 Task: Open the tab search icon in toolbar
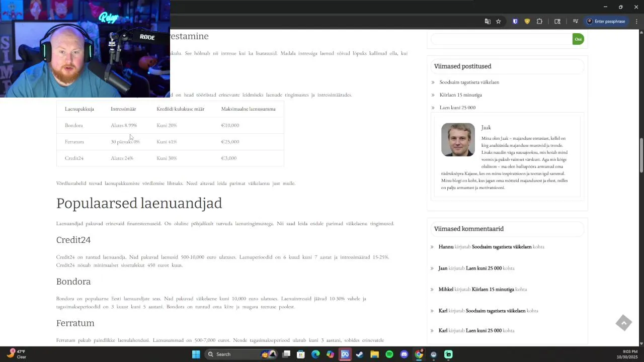pyautogui.click(x=557, y=21)
